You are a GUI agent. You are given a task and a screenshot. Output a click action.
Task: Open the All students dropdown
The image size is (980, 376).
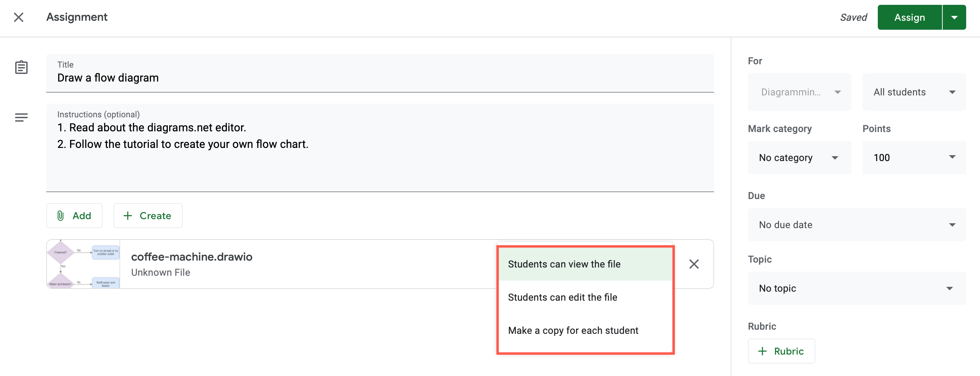(914, 92)
